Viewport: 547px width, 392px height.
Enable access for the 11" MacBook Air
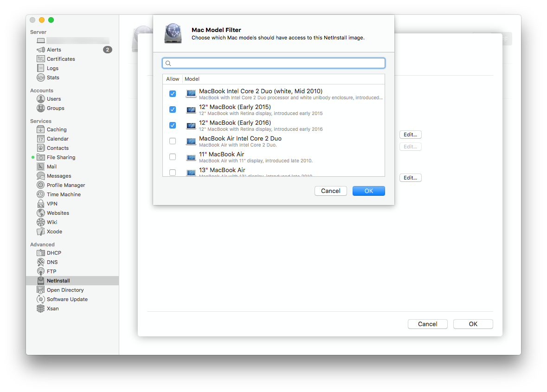tap(173, 156)
